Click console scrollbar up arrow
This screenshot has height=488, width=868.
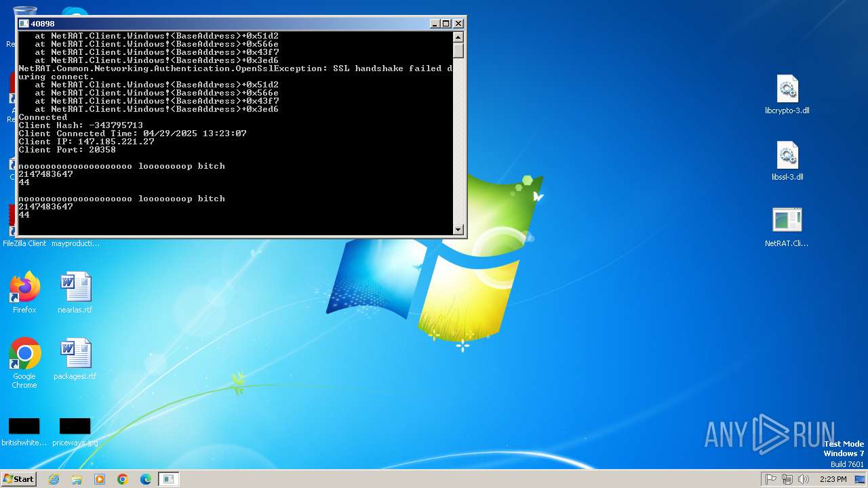458,37
